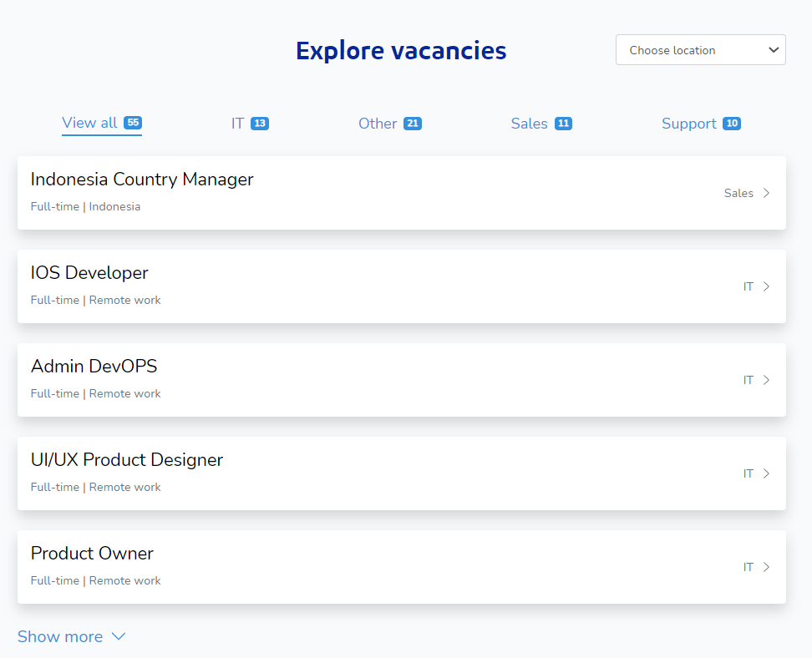Click the chevron icon beside IOS Developer
The image size is (812, 658).
click(x=766, y=286)
